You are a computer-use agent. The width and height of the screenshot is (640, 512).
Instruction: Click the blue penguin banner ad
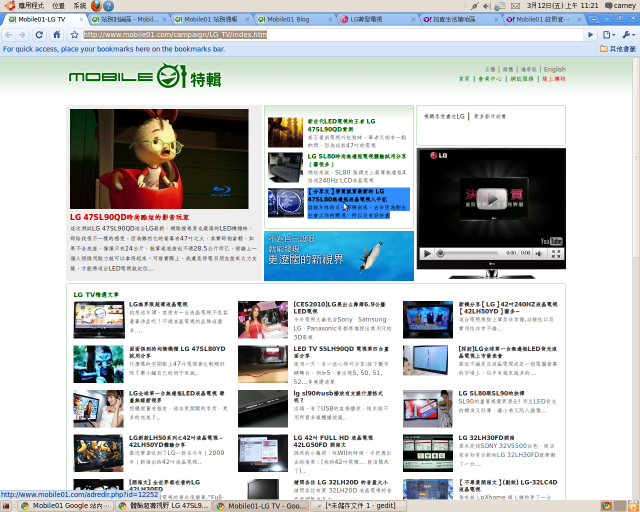coord(339,256)
